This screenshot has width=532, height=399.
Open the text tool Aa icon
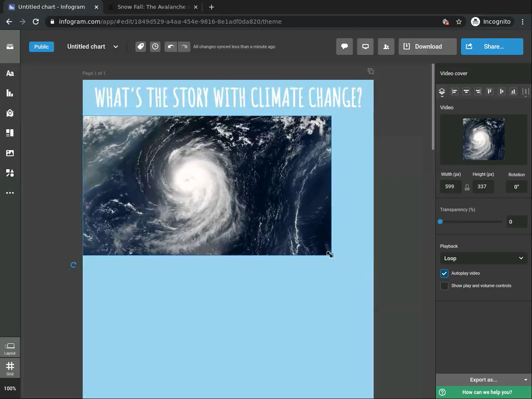(10, 74)
